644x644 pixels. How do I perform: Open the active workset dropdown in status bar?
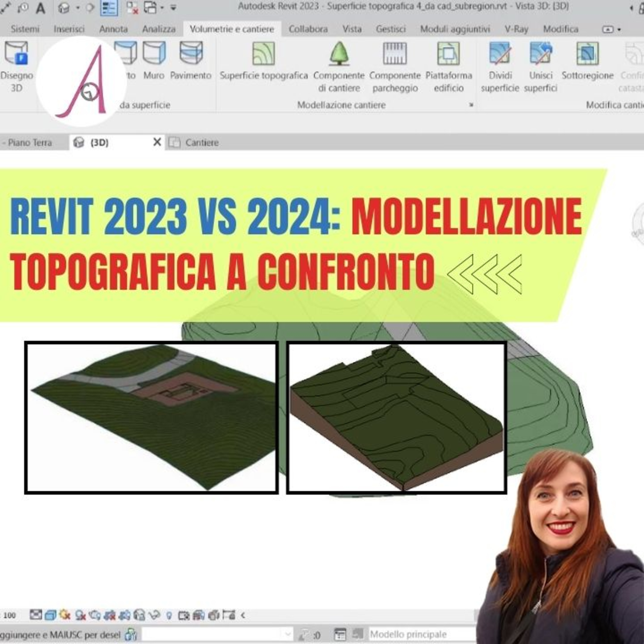[217, 634]
